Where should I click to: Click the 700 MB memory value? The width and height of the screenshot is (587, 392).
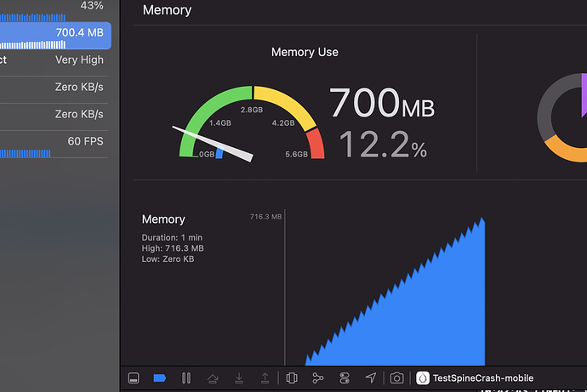click(x=381, y=103)
